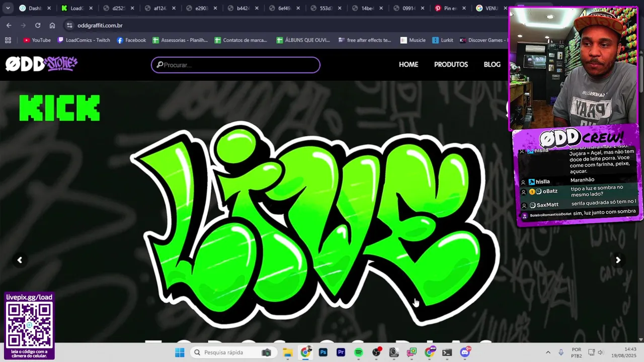Open the BLOG menu item

point(492,64)
